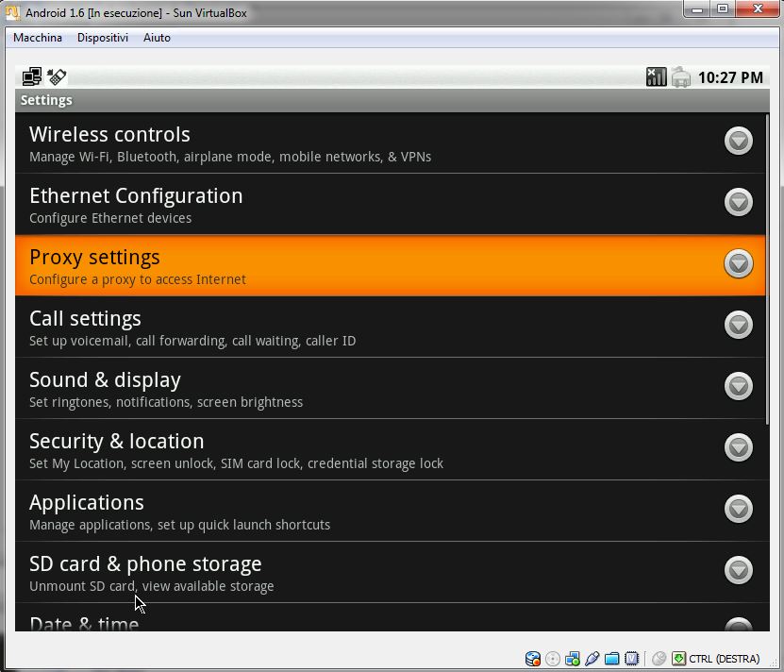Open Wireless controls settings

click(390, 143)
